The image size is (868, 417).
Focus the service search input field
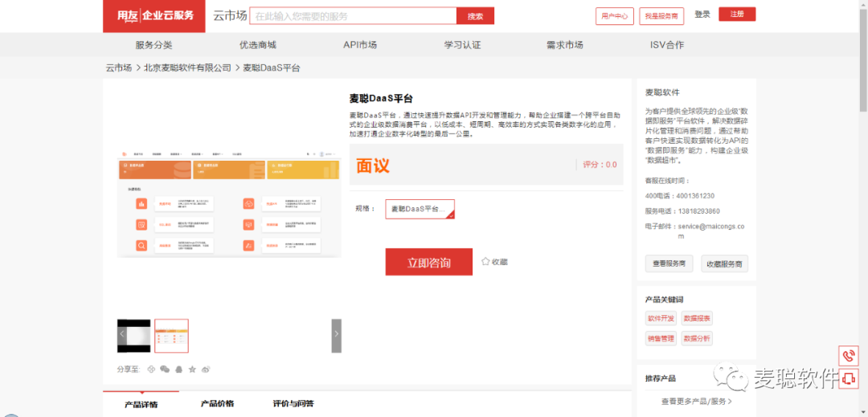tap(353, 16)
